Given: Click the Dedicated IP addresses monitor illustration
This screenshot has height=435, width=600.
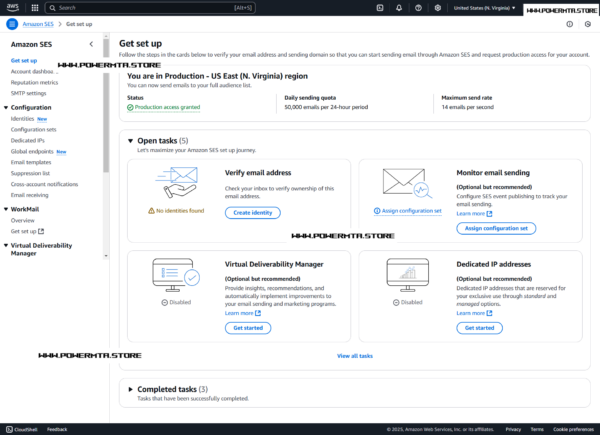Looking at the screenshot, I should click(408, 275).
